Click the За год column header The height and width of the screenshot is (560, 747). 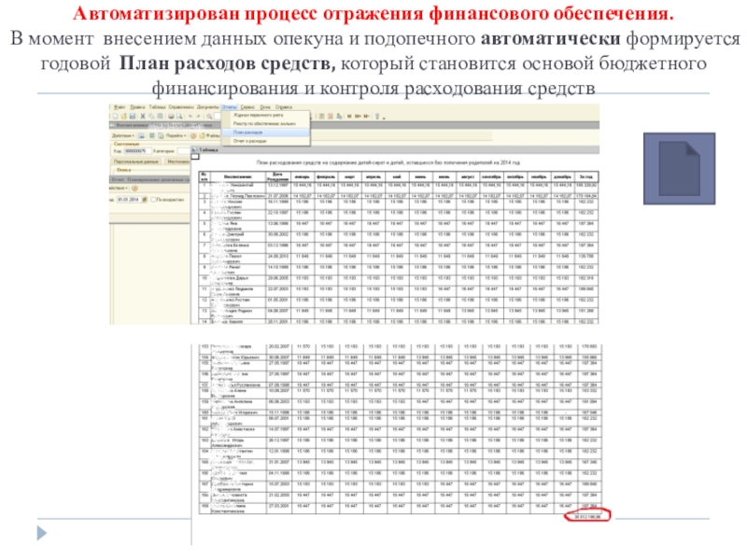pyautogui.click(x=586, y=176)
